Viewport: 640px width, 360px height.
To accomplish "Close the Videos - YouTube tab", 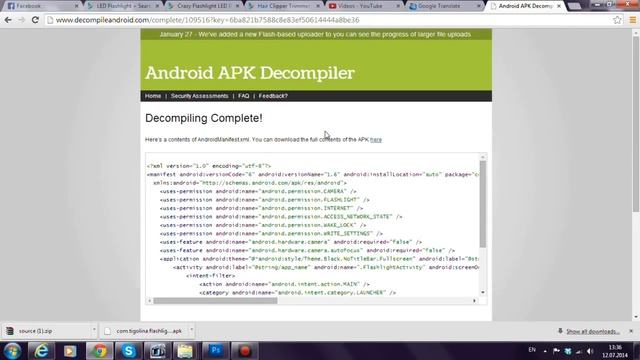I will [x=398, y=6].
